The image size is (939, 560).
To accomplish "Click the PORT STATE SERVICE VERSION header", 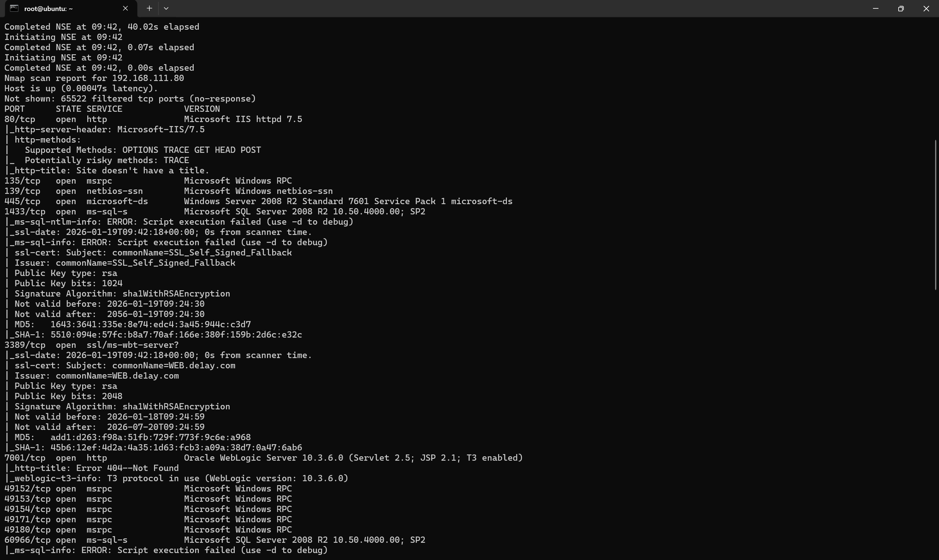I will point(112,109).
